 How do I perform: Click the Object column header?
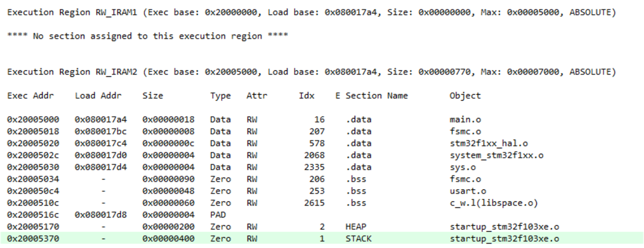[464, 96]
